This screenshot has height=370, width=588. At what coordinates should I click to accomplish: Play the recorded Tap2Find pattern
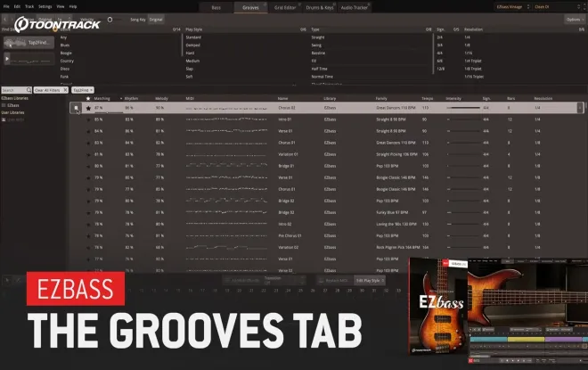click(x=7, y=59)
